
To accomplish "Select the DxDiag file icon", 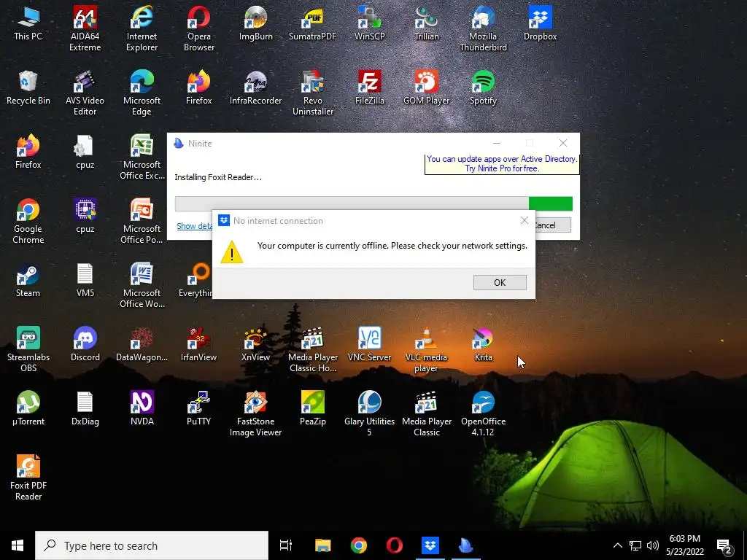I will pos(85,408).
